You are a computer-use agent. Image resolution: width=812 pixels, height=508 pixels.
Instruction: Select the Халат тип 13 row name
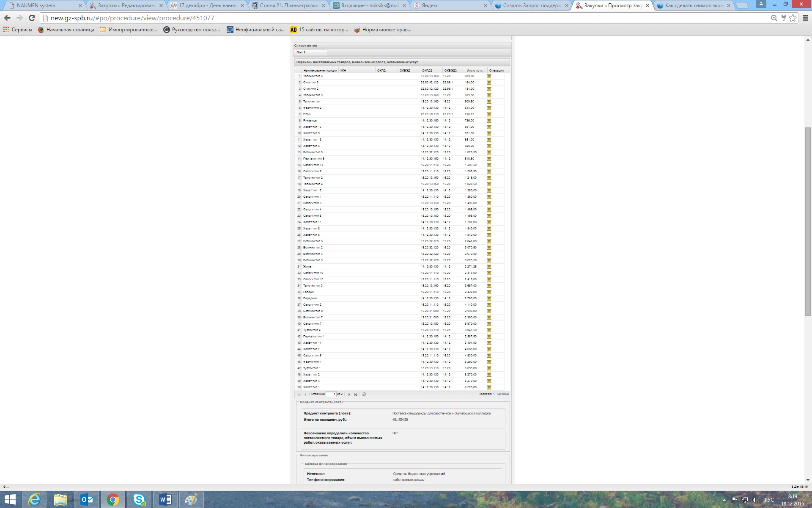coord(312,140)
